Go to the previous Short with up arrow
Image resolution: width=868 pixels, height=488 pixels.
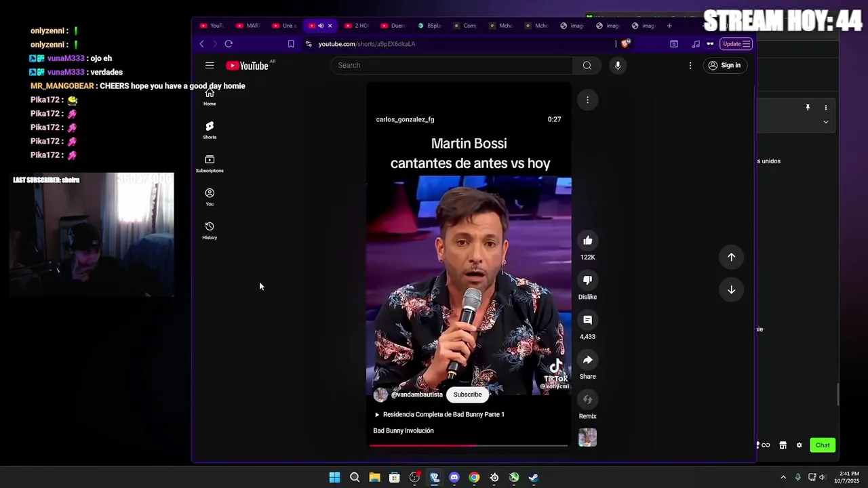point(731,257)
